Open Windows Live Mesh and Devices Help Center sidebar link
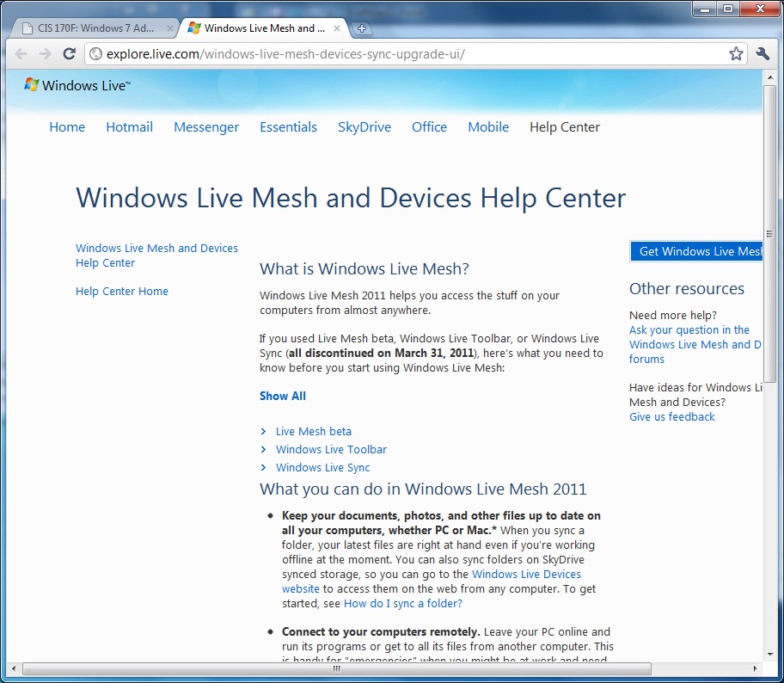Viewport: 784px width, 683px height. pos(156,255)
